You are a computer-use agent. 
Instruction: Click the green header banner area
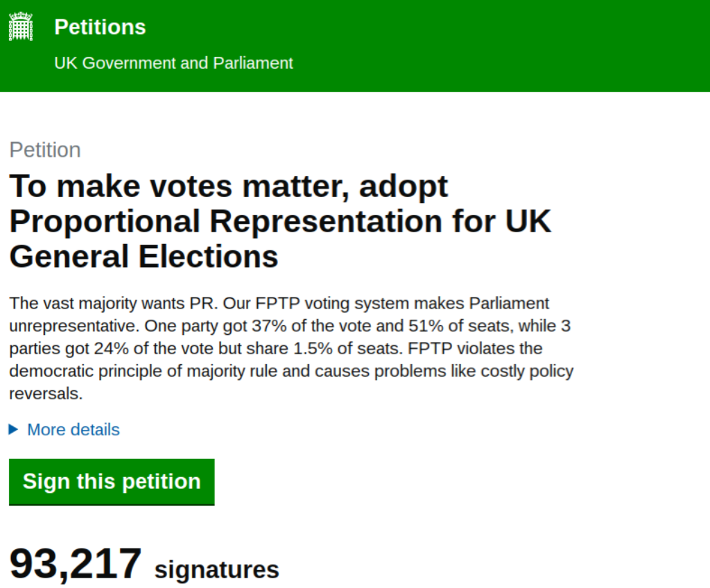coord(485,45)
